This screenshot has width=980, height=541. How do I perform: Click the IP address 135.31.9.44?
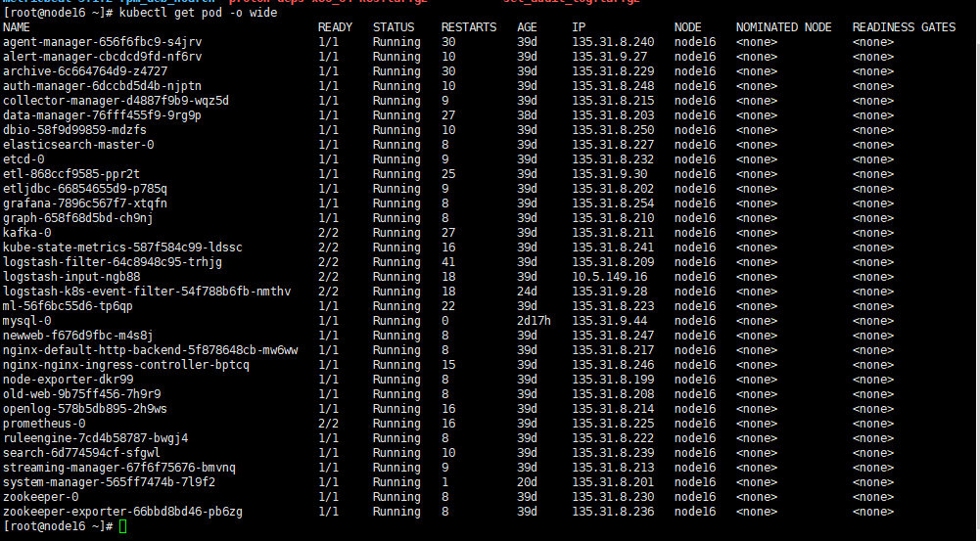point(609,321)
